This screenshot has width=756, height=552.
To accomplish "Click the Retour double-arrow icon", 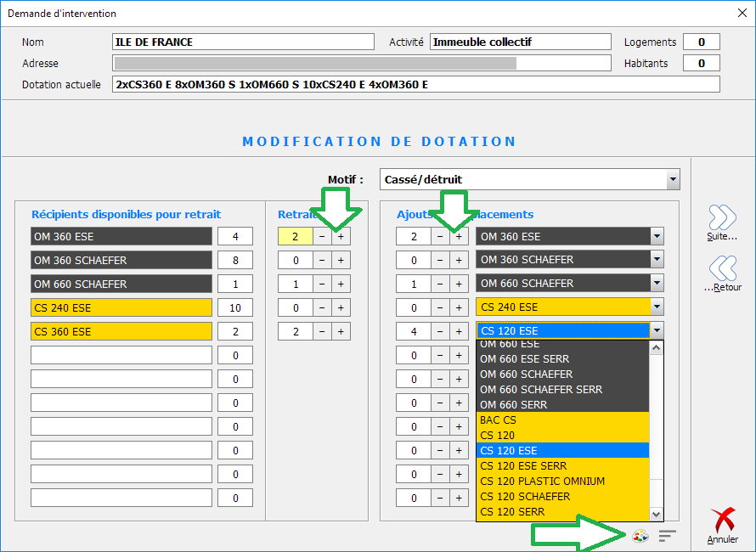I will click(x=722, y=268).
